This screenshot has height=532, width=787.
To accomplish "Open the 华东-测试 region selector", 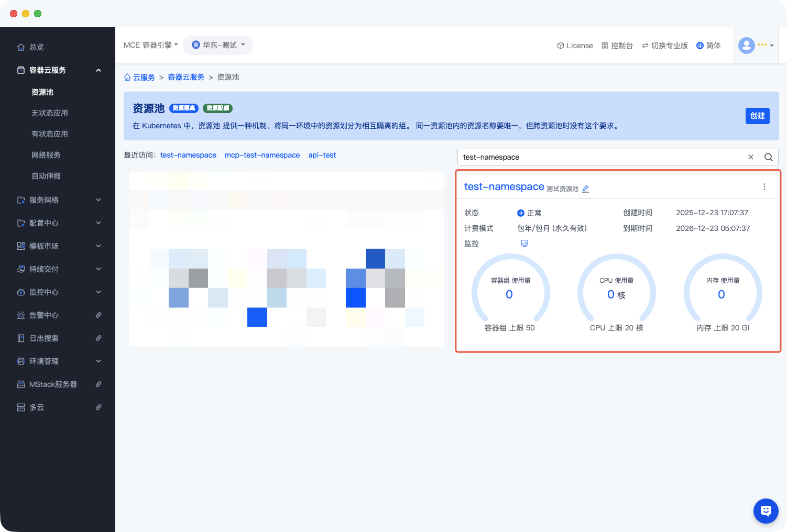I will coord(218,45).
